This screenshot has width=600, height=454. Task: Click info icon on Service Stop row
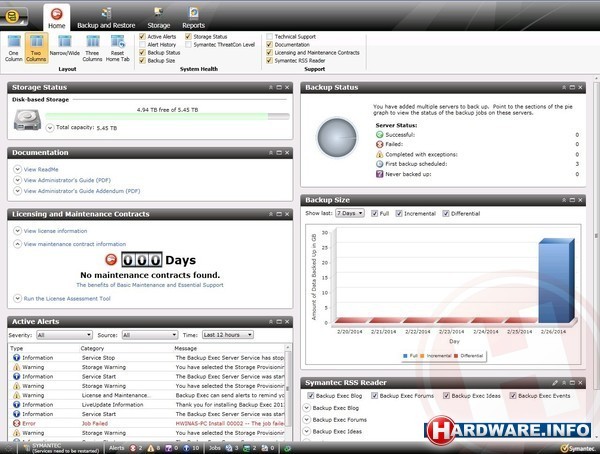coord(16,358)
